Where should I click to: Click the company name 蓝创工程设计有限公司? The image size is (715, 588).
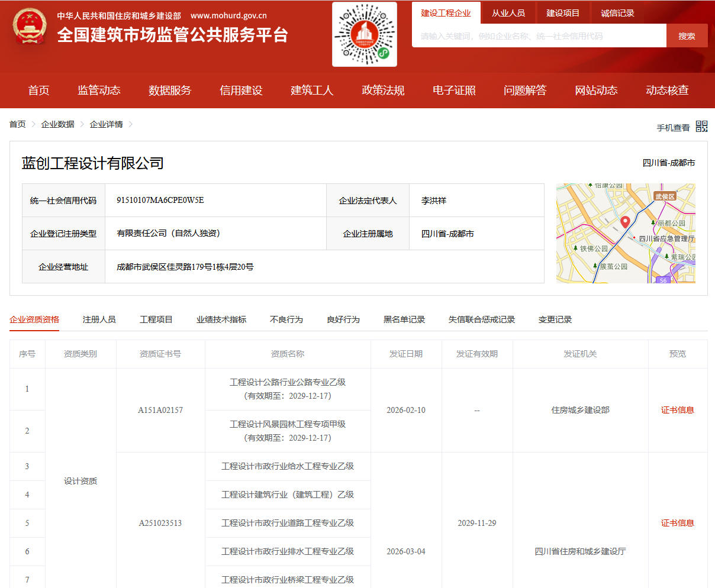click(x=93, y=163)
